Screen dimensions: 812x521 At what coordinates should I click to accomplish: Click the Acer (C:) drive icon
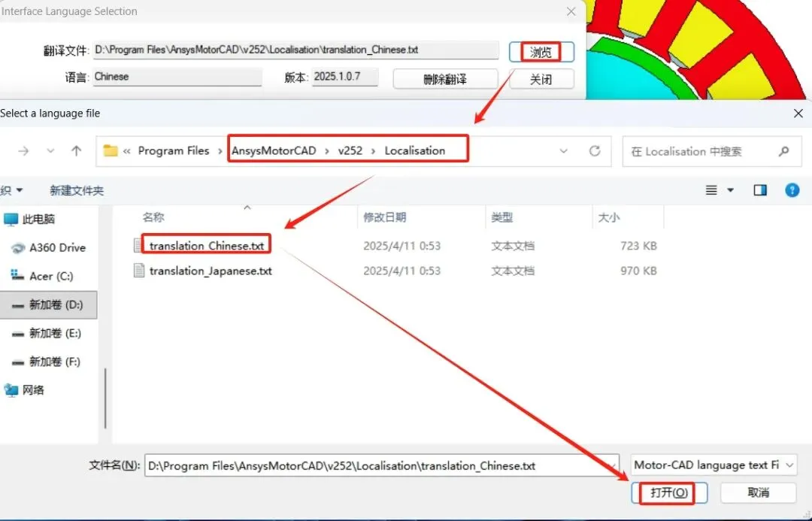tap(17, 275)
